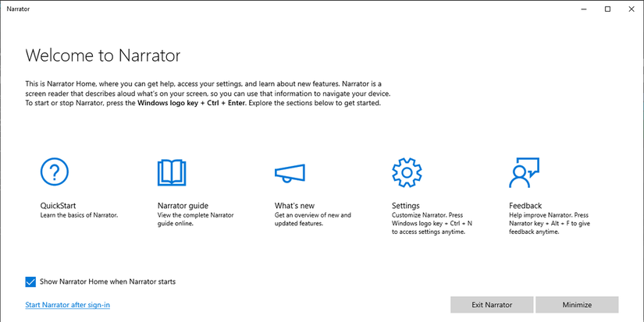Open the Start Narrator after sign-in link
644x322 pixels.
[x=67, y=305]
